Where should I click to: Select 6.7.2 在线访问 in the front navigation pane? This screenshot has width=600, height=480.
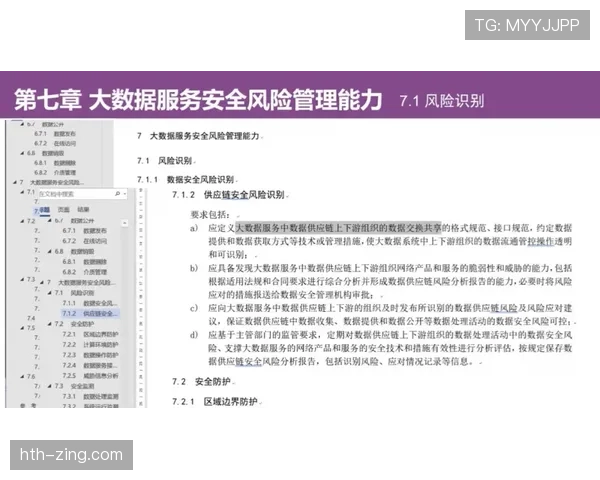coord(85,241)
